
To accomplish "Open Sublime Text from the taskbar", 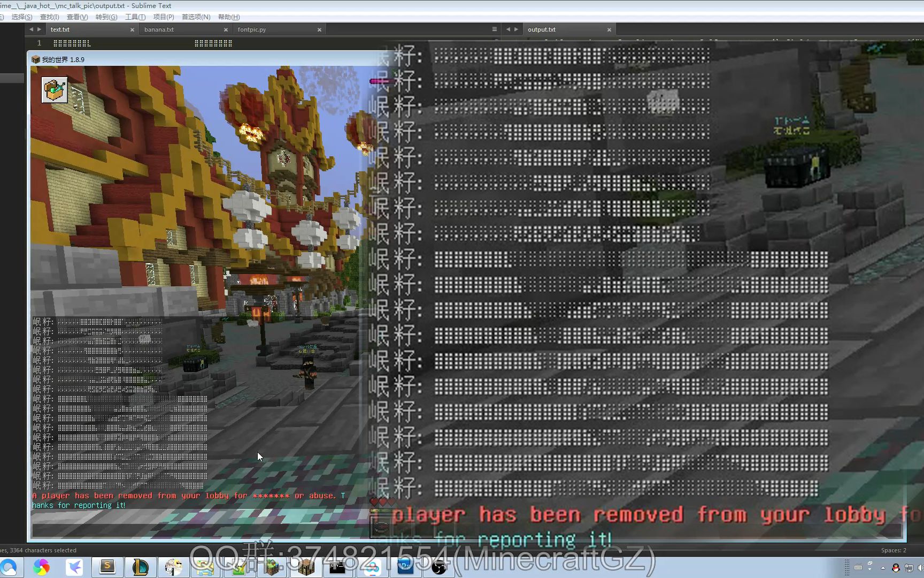I will pos(107,567).
